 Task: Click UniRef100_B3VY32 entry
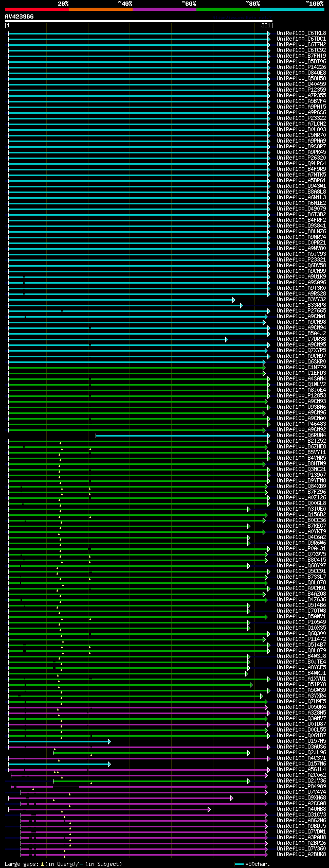pyautogui.click(x=301, y=299)
